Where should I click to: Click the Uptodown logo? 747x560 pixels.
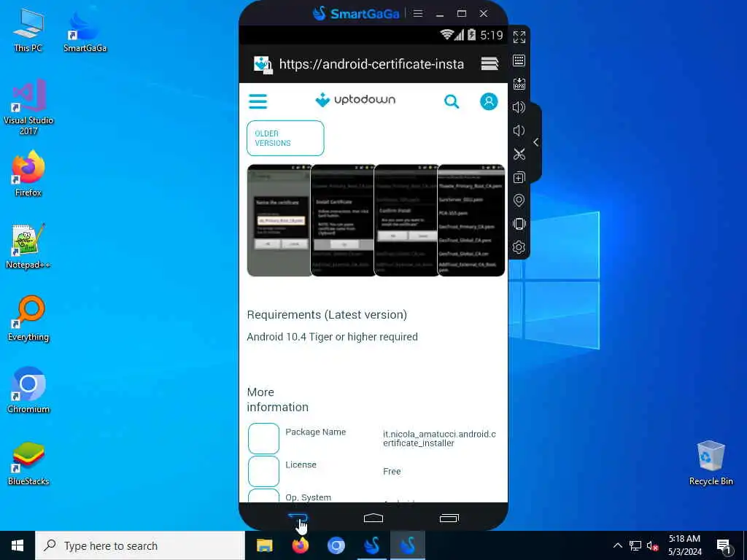point(355,99)
